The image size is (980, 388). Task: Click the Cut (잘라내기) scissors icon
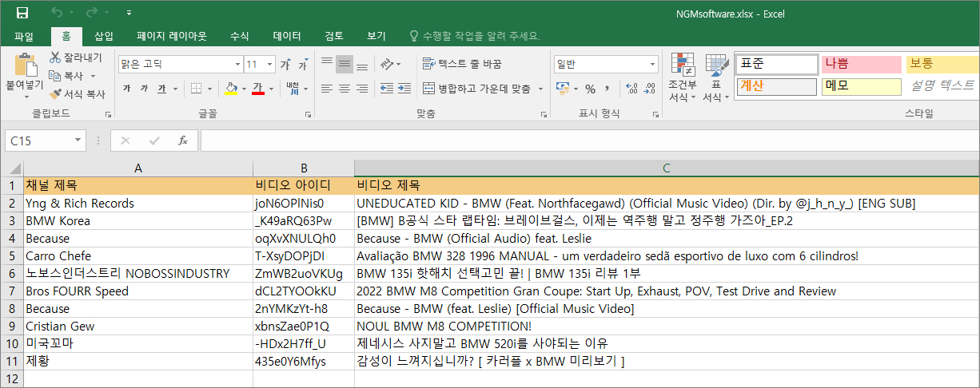pos(55,57)
